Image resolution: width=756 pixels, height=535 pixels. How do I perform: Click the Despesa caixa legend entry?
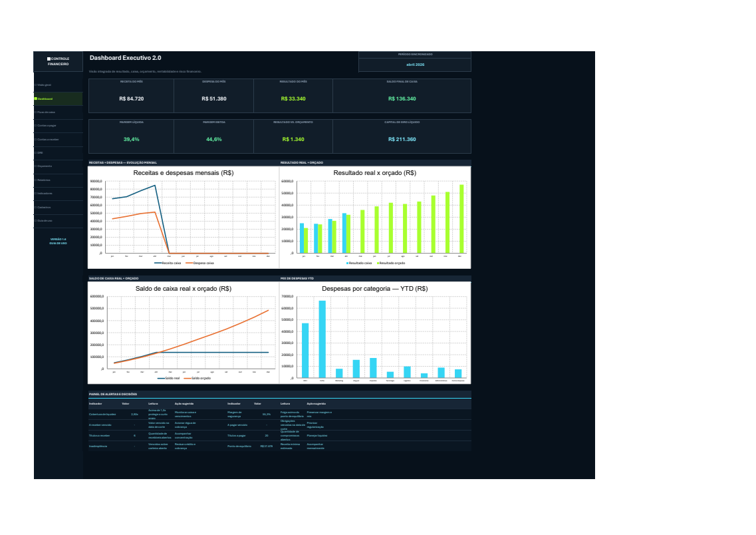pos(199,263)
